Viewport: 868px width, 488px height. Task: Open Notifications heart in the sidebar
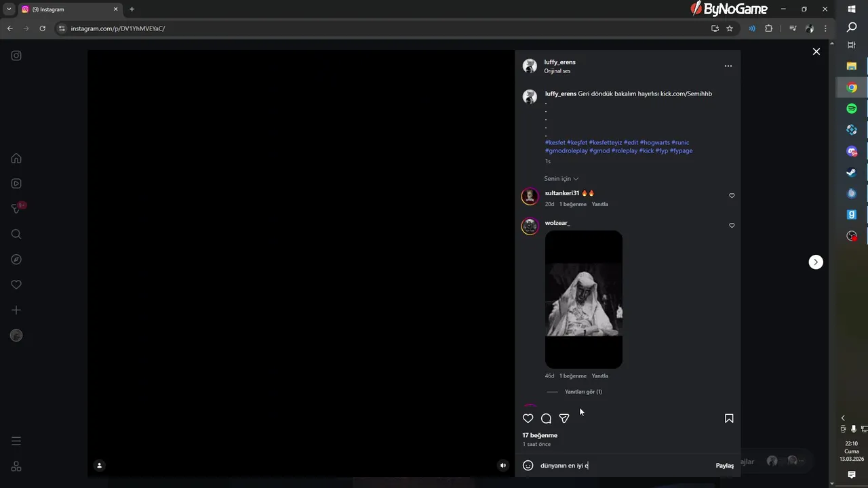pyautogui.click(x=16, y=285)
